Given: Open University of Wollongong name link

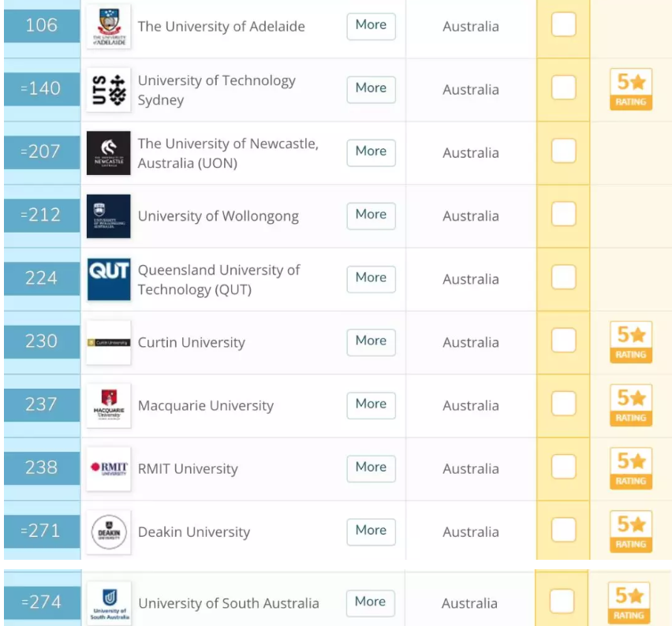Looking at the screenshot, I should click(218, 216).
